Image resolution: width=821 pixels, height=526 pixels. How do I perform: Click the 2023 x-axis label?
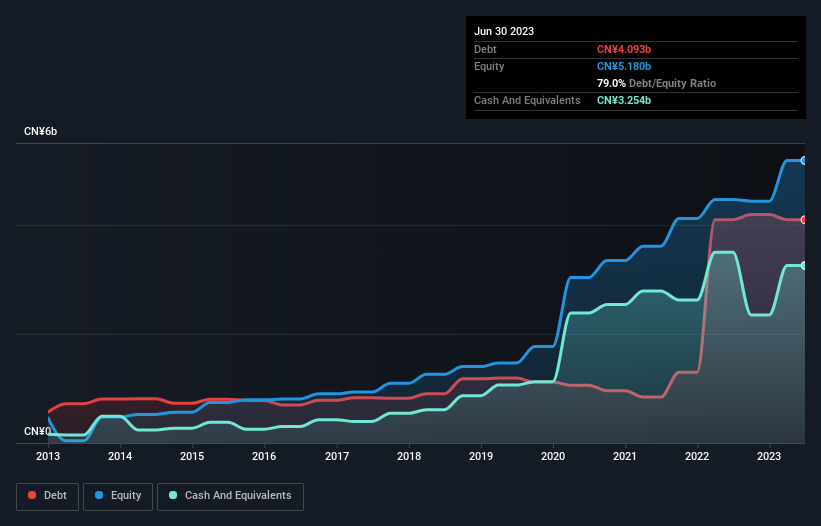pyautogui.click(x=769, y=457)
